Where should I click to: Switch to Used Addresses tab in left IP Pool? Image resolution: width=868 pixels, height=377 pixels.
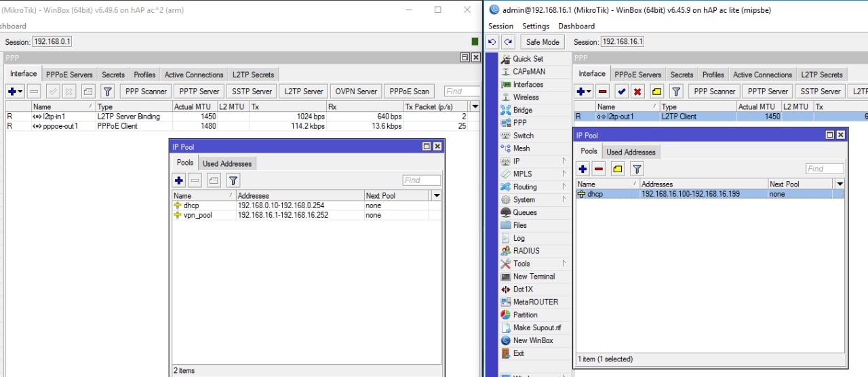(x=227, y=163)
